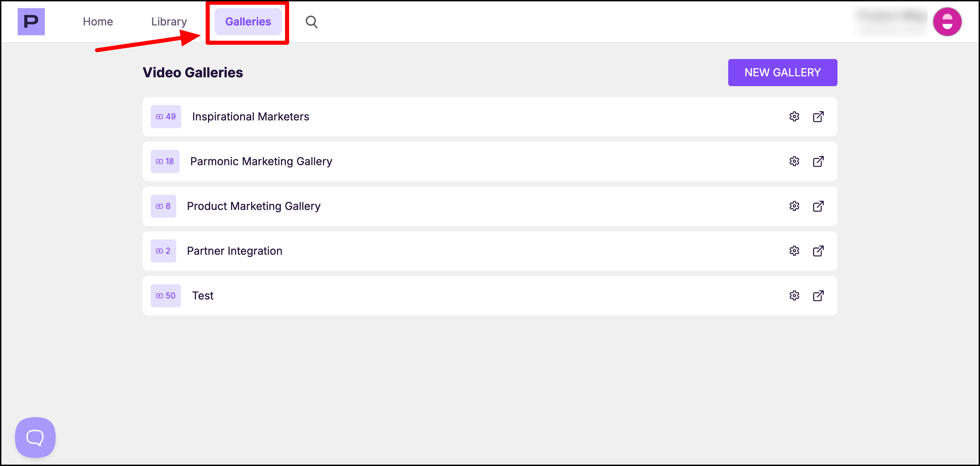980x466 pixels.
Task: Click settings gear for Parmonic Marketing Gallery
Action: 794,161
